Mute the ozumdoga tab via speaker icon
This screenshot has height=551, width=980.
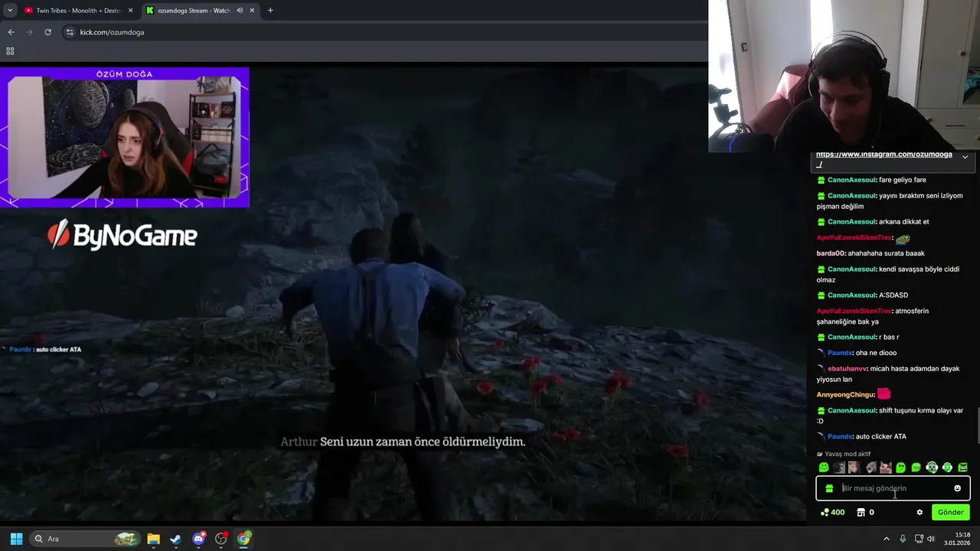(x=240, y=11)
